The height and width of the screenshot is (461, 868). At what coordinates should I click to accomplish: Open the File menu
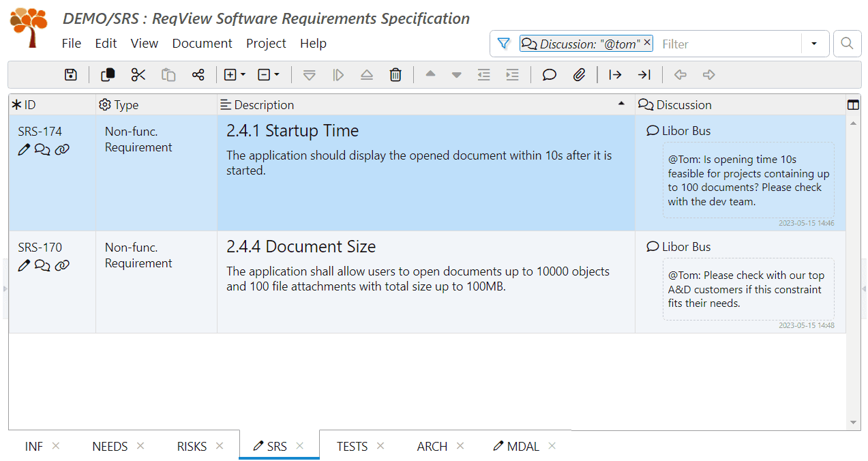[x=72, y=43]
